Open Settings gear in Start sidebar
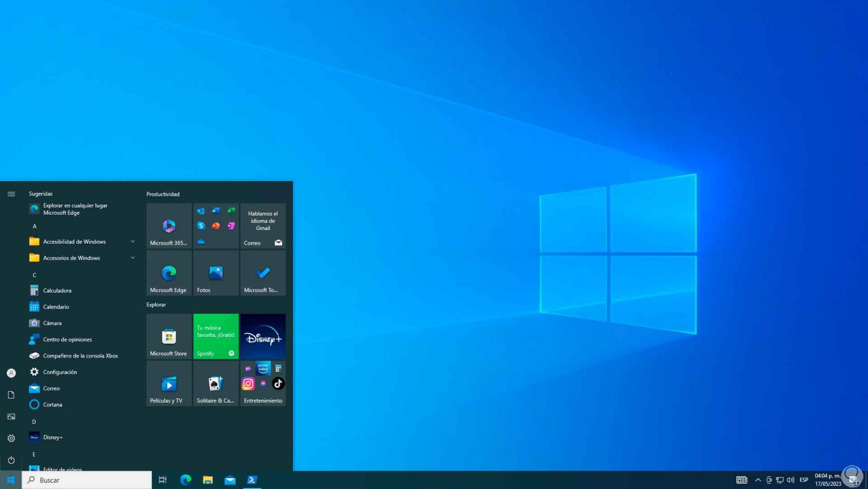The image size is (868, 489). (11, 438)
